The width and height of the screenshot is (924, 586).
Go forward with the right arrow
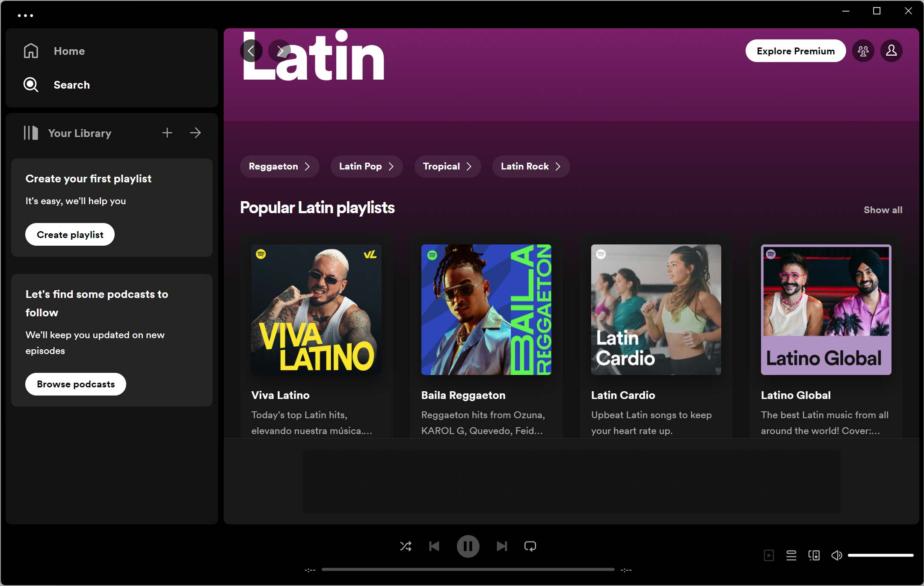(280, 51)
